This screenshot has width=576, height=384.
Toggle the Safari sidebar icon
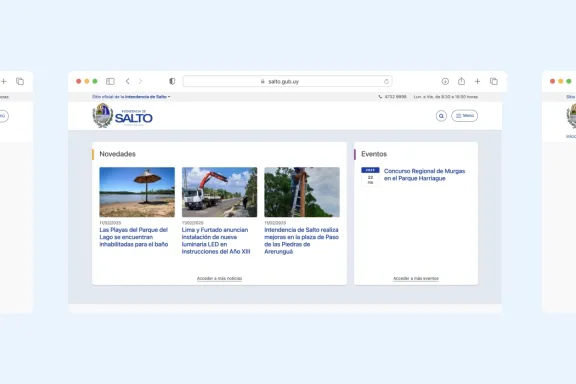[110, 81]
